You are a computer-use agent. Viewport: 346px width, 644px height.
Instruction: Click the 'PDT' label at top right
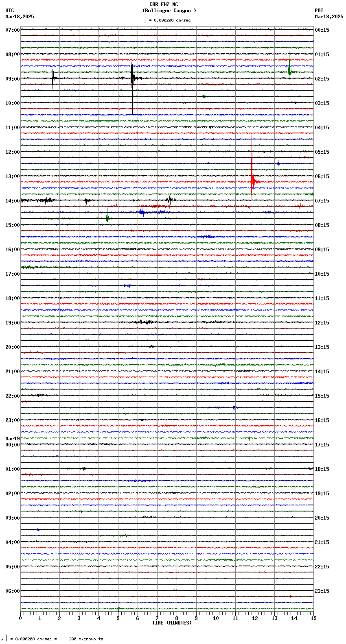pyautogui.click(x=319, y=11)
